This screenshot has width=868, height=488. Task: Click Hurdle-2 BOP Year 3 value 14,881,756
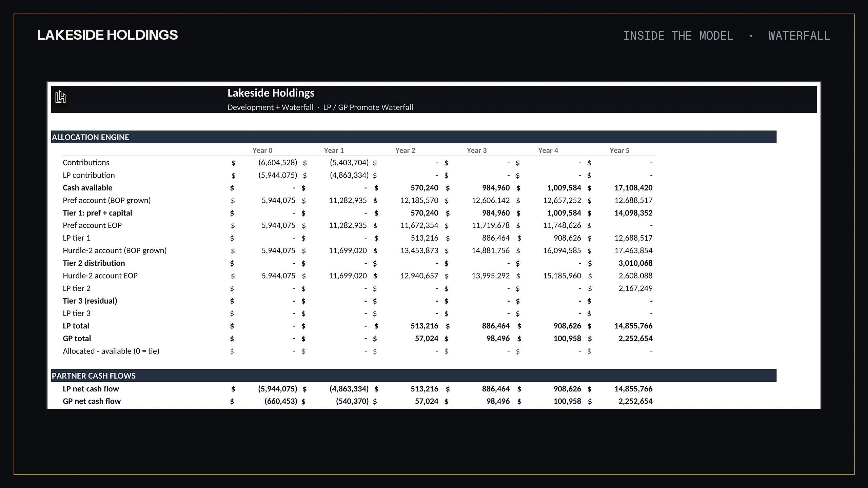point(491,250)
